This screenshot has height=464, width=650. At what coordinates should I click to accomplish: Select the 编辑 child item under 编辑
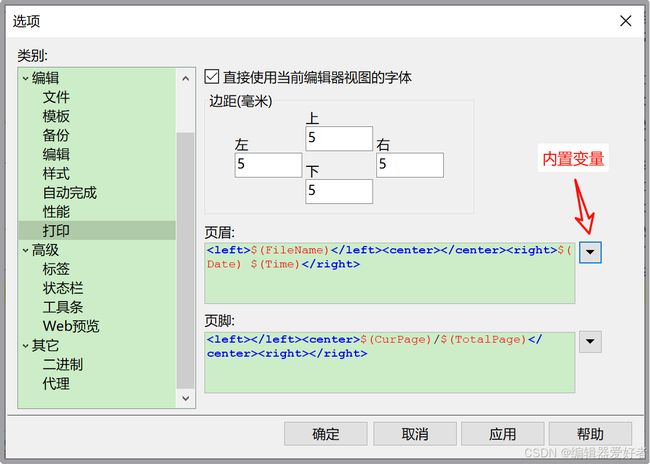[x=56, y=154]
